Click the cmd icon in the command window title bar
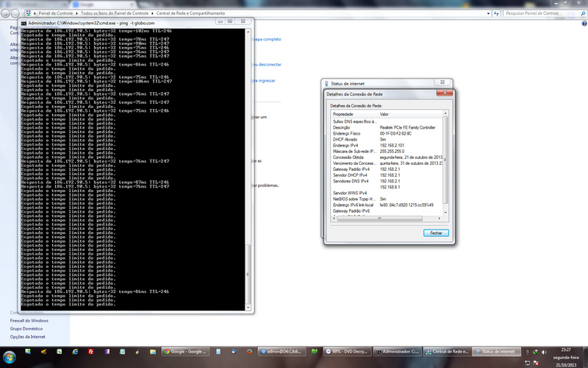The height and width of the screenshot is (368, 588). (24, 23)
